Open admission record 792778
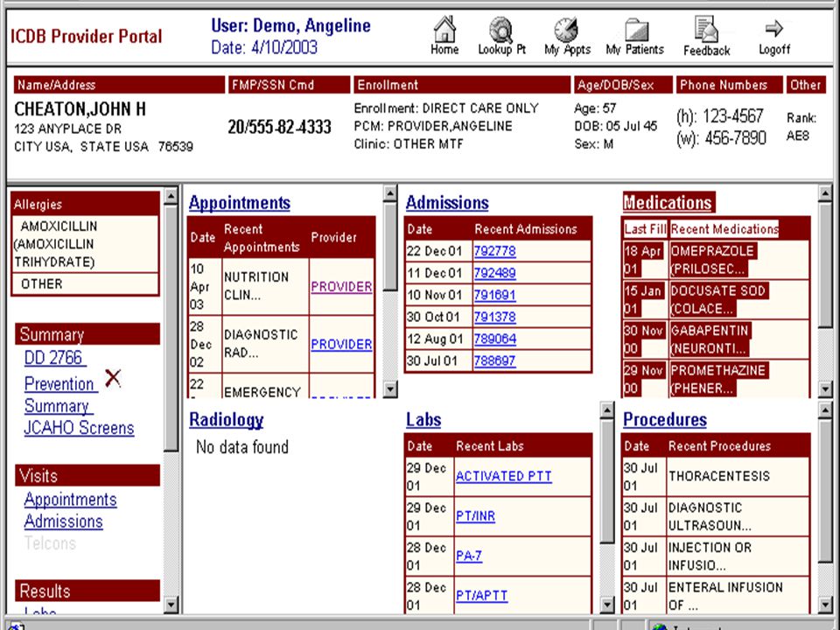This screenshot has height=630, width=840. [x=494, y=251]
